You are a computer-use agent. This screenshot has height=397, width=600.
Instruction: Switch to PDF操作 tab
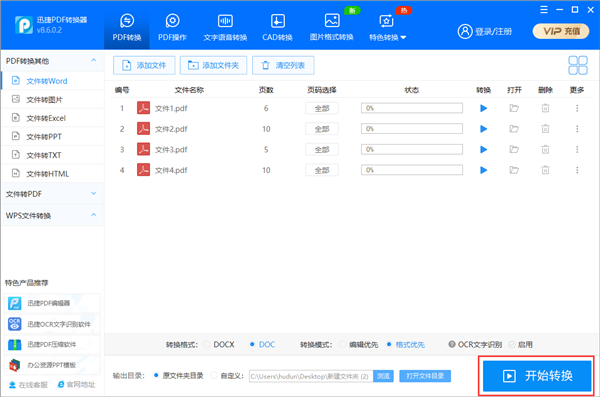point(172,28)
